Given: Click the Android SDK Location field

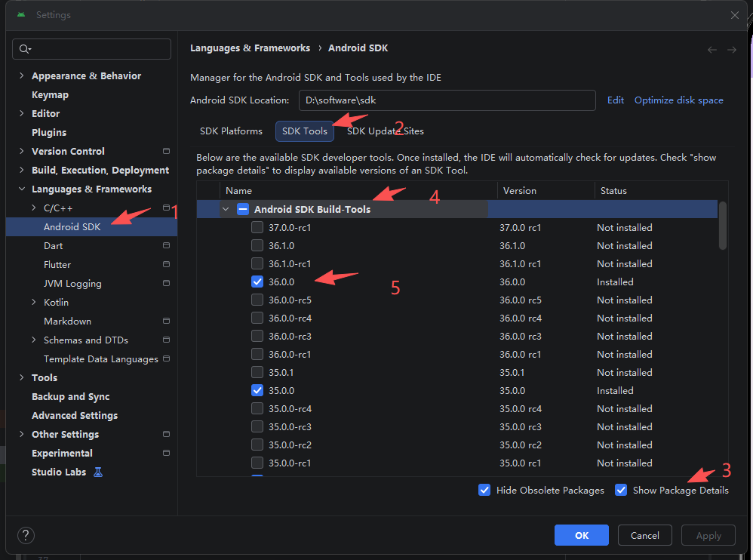Looking at the screenshot, I should [447, 100].
